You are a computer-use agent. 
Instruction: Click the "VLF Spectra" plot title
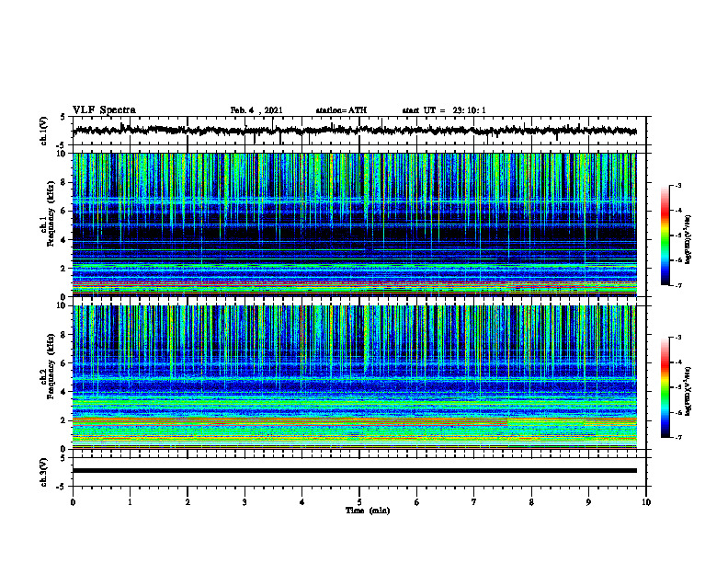[104, 110]
